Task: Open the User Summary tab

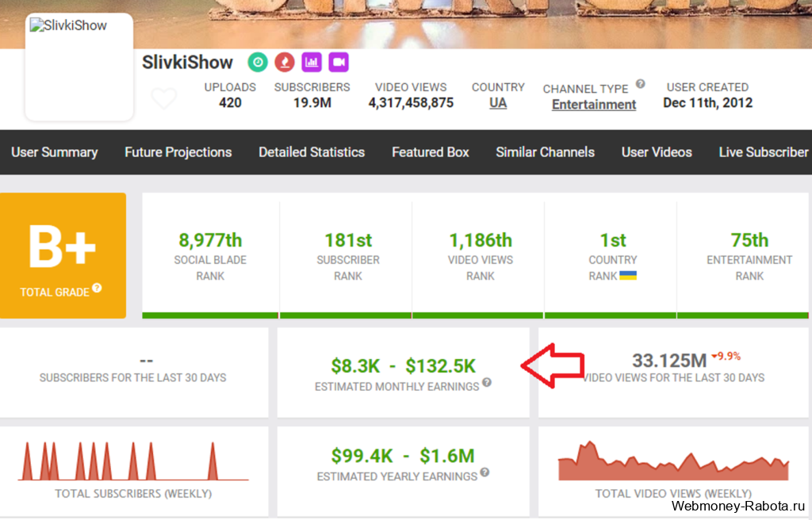Action: click(x=55, y=152)
